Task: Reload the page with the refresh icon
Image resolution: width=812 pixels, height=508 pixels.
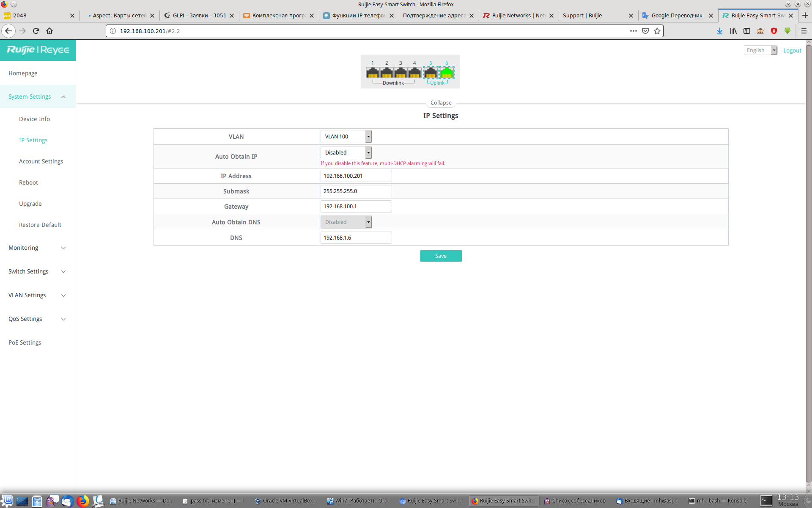Action: click(36, 31)
